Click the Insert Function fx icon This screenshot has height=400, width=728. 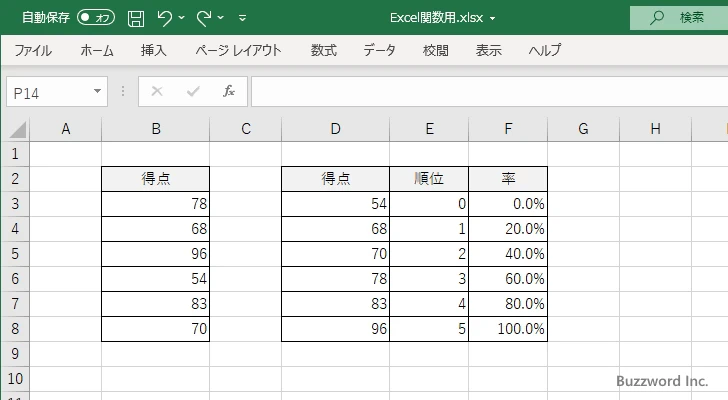(x=228, y=91)
